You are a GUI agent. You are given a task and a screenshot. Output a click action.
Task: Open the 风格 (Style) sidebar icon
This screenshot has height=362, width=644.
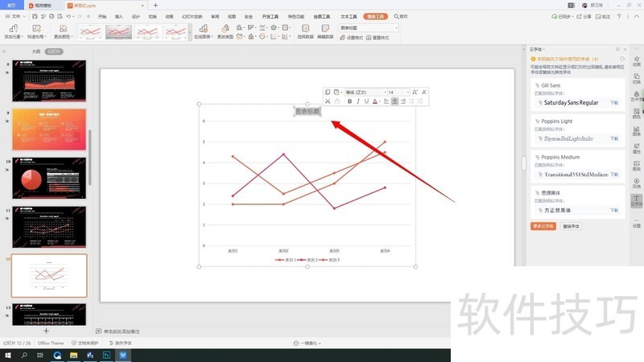(636, 183)
